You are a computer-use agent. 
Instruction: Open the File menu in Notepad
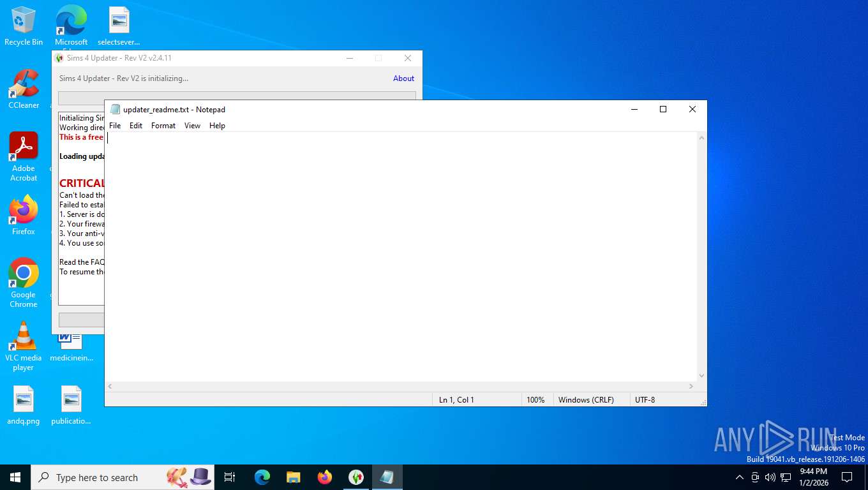[115, 126]
